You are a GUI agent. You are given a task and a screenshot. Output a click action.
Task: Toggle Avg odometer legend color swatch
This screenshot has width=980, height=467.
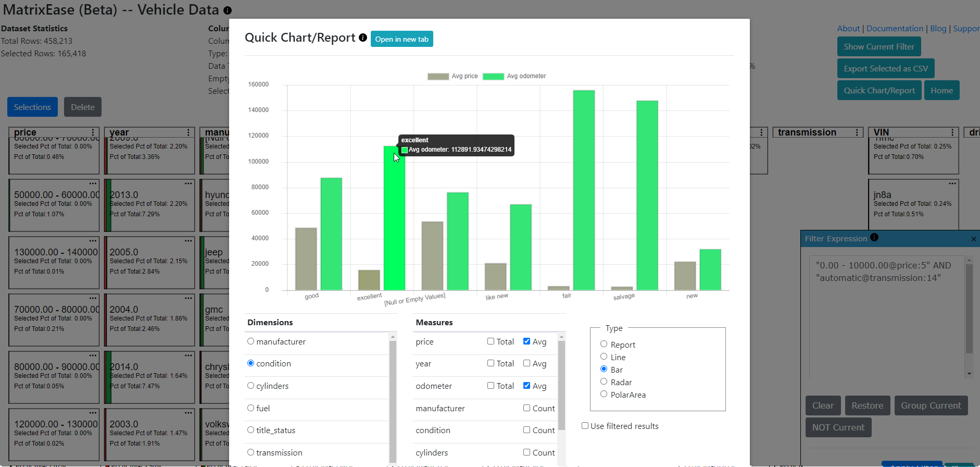493,77
